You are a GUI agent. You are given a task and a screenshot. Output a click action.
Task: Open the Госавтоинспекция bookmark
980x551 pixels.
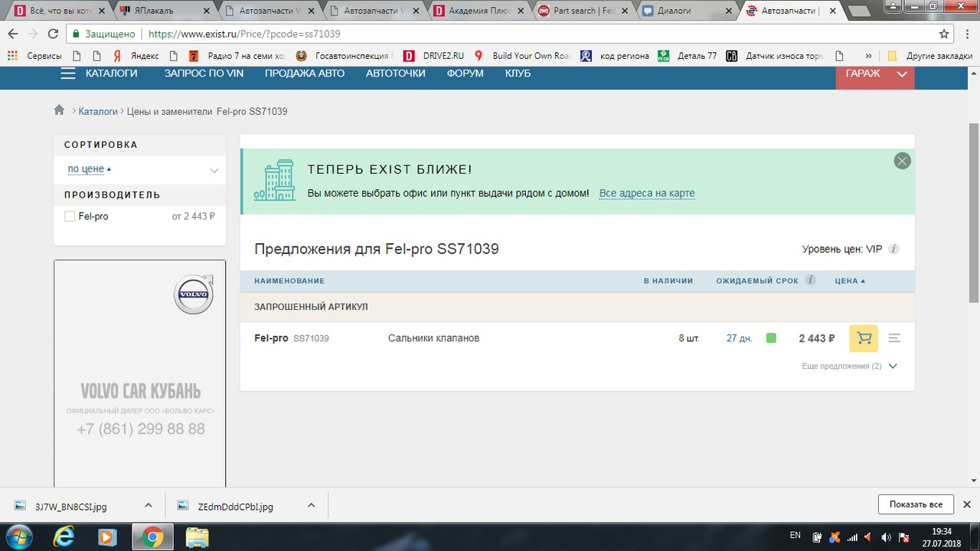[345, 56]
